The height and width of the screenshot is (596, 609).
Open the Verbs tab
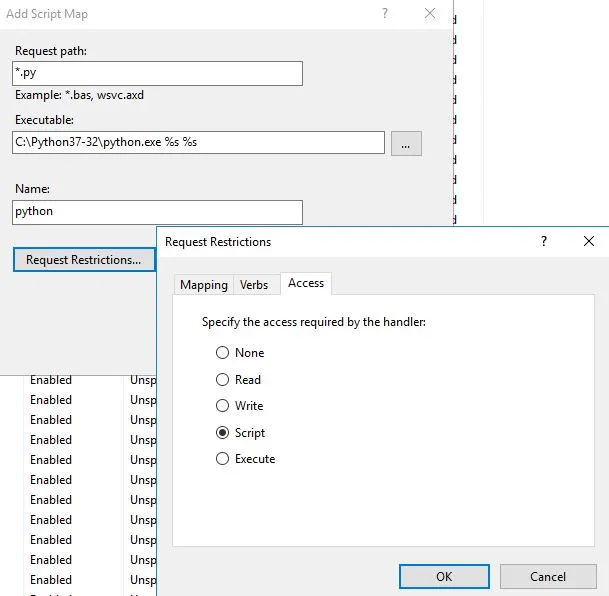[x=254, y=285]
